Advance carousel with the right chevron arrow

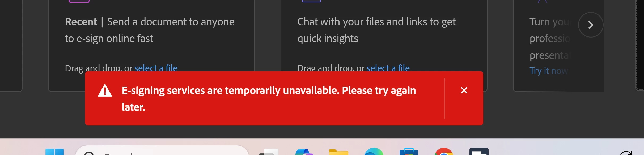pyautogui.click(x=591, y=25)
